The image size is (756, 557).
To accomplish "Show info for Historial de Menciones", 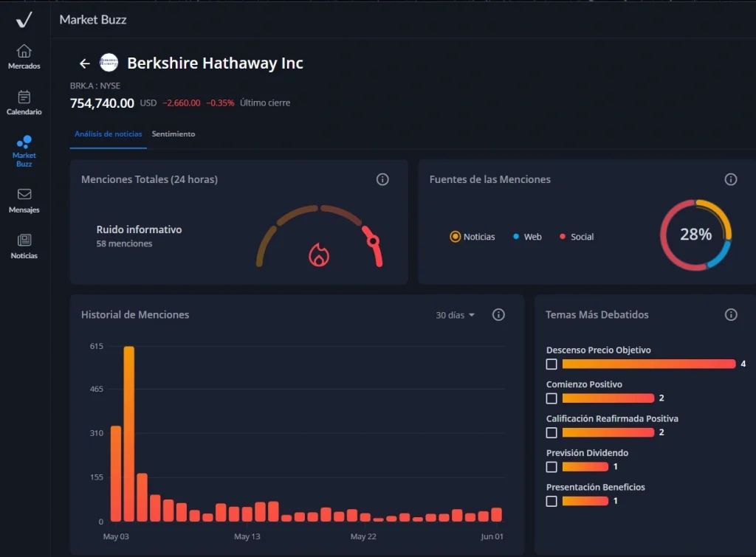I will pos(498,314).
